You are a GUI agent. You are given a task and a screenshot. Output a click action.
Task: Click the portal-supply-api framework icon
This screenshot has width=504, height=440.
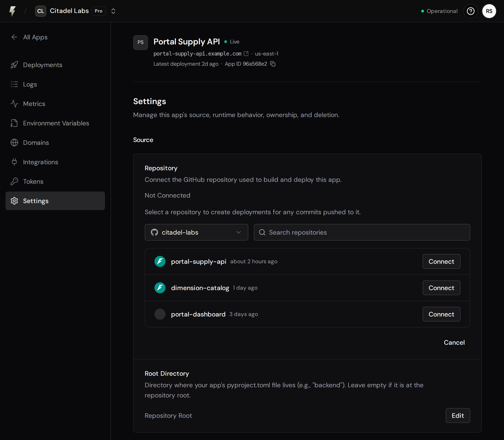[x=160, y=261]
